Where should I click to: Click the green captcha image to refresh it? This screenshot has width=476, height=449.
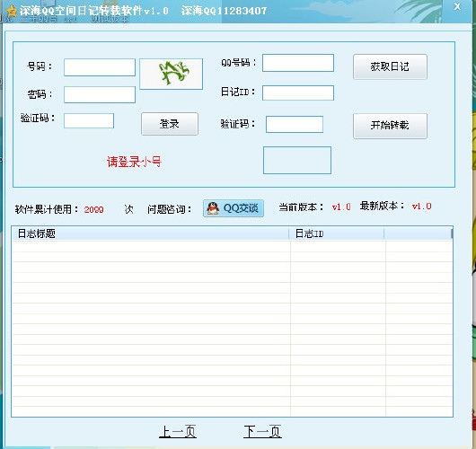click(171, 74)
